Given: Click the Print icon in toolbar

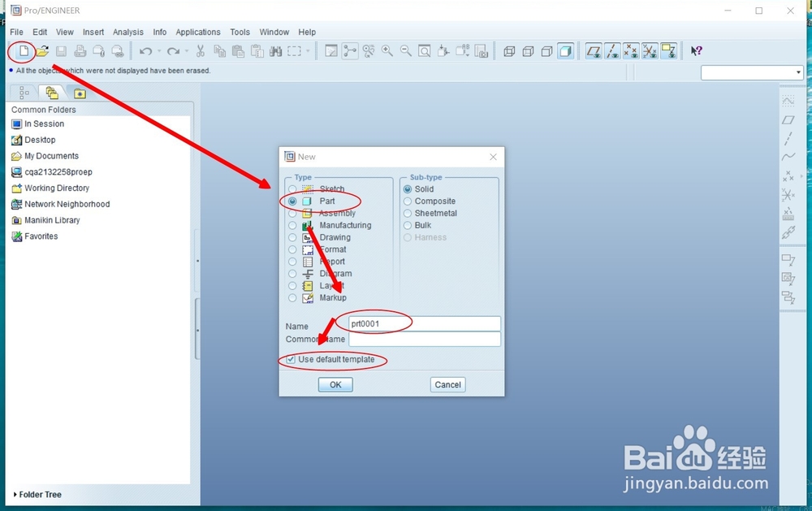Looking at the screenshot, I should 80,51.
